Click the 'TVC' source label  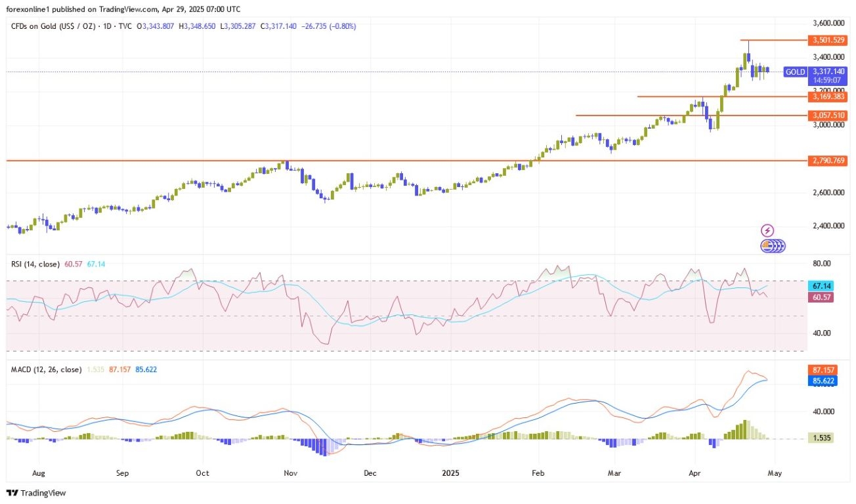[x=126, y=26]
